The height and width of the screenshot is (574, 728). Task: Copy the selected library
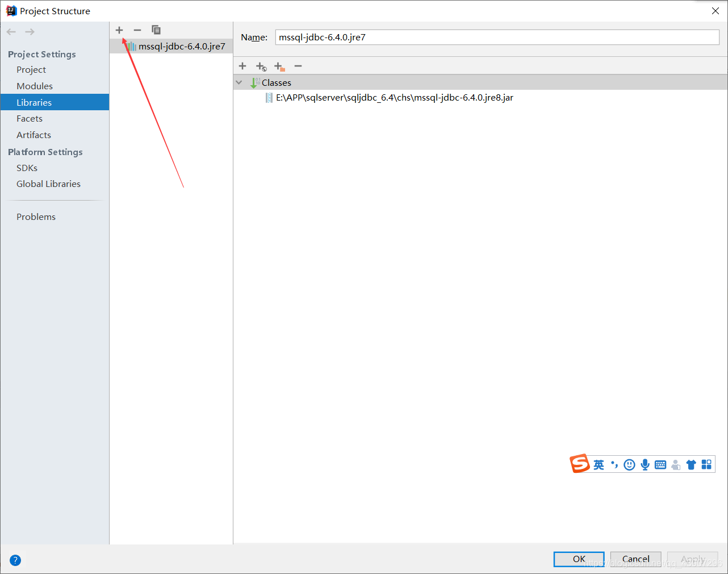pyautogui.click(x=156, y=30)
